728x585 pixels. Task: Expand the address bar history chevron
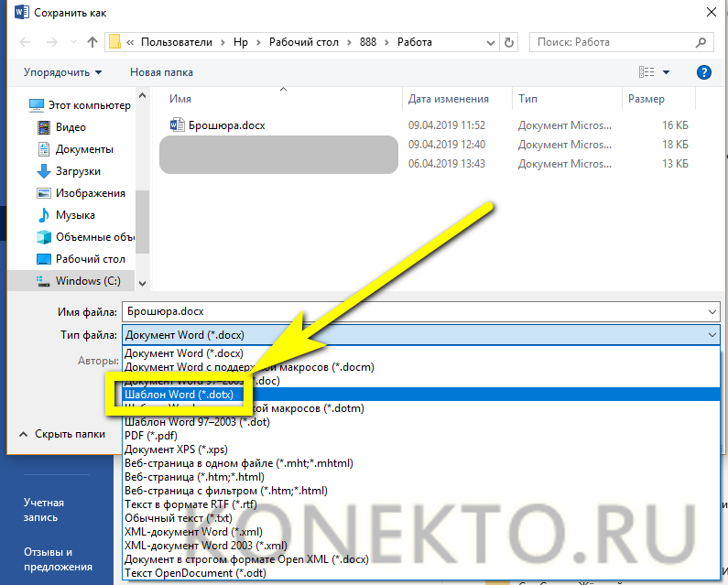[490, 43]
